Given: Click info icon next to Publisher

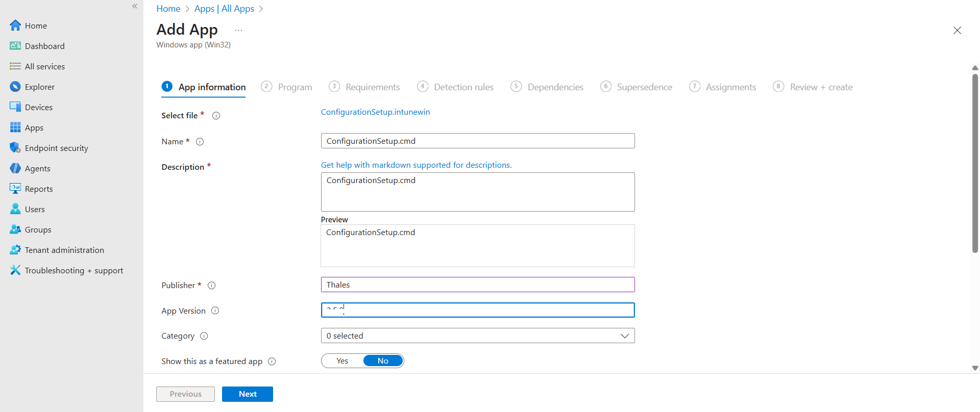Looking at the screenshot, I should point(212,286).
